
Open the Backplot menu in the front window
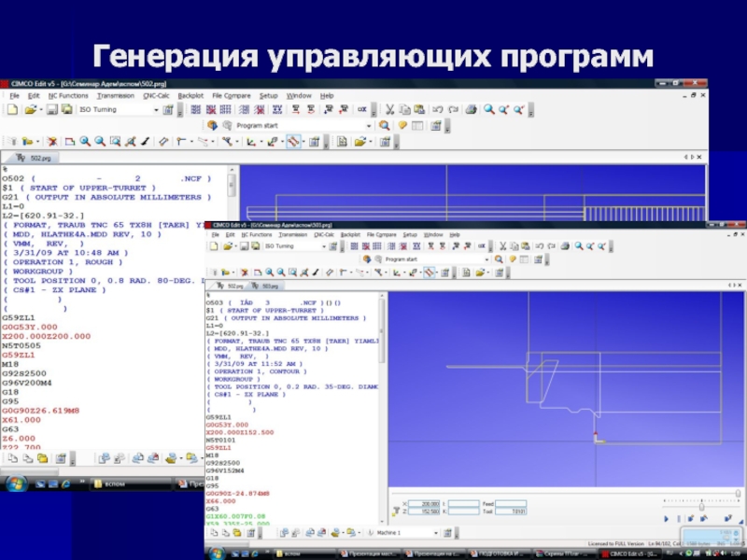[x=350, y=234]
